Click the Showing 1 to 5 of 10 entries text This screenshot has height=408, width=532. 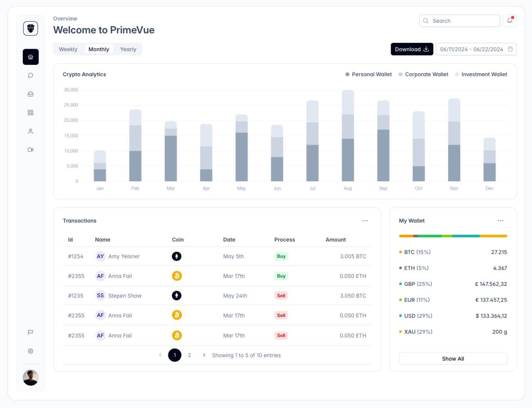246,355
